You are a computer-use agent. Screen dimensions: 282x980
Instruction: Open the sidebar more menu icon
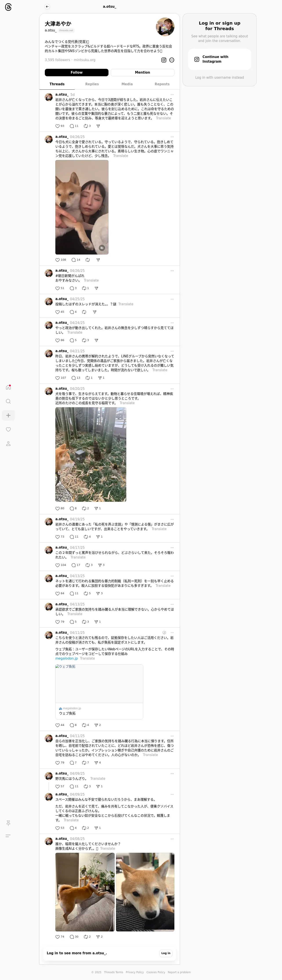(8, 836)
